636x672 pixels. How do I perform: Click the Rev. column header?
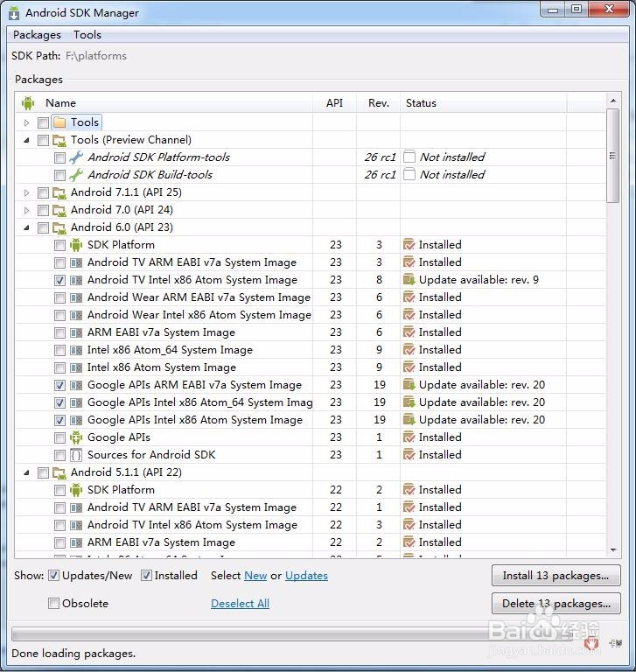(379, 103)
